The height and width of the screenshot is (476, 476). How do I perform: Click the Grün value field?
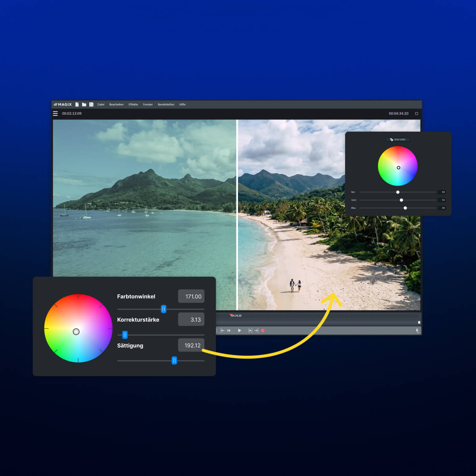tap(442, 200)
